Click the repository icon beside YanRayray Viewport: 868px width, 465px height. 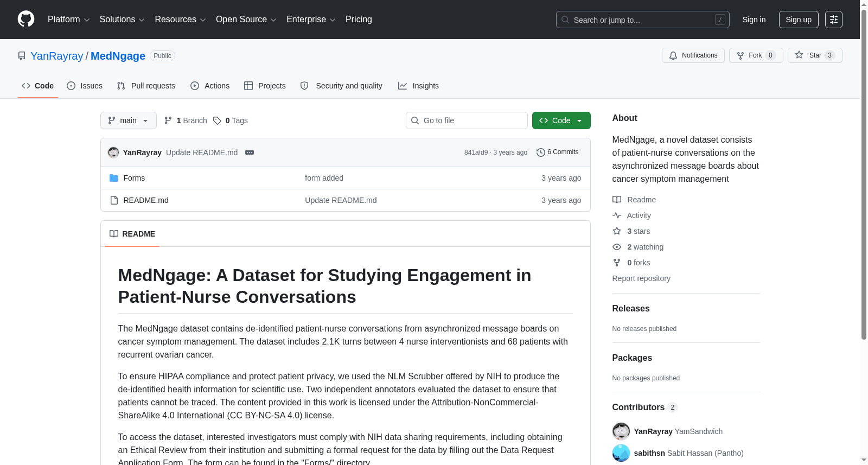click(22, 56)
